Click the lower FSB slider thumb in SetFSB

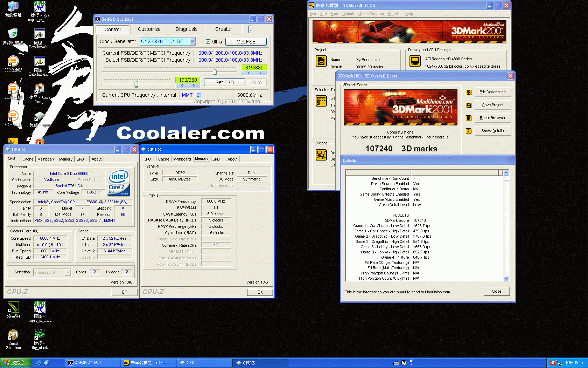[136, 84]
